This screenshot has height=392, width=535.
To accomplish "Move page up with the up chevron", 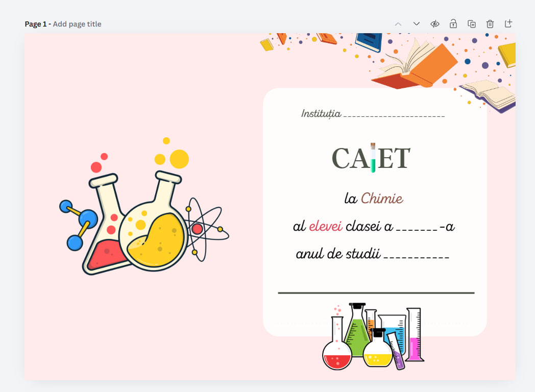I will (x=398, y=24).
